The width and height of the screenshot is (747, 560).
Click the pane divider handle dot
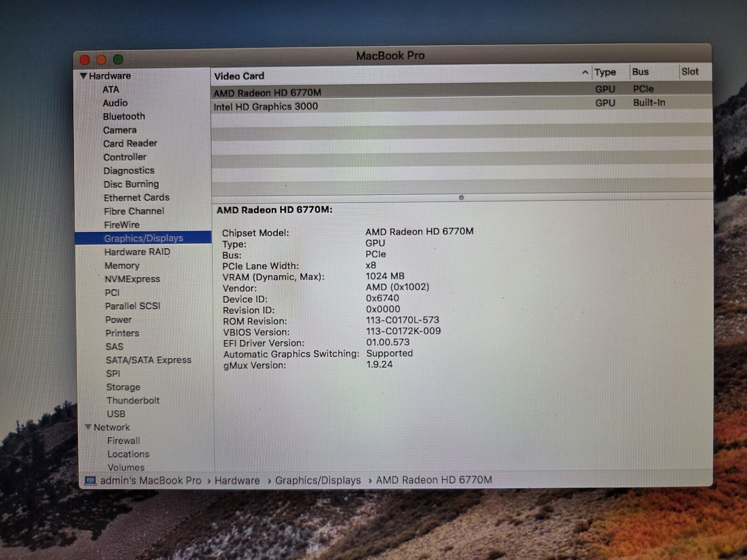point(461,197)
